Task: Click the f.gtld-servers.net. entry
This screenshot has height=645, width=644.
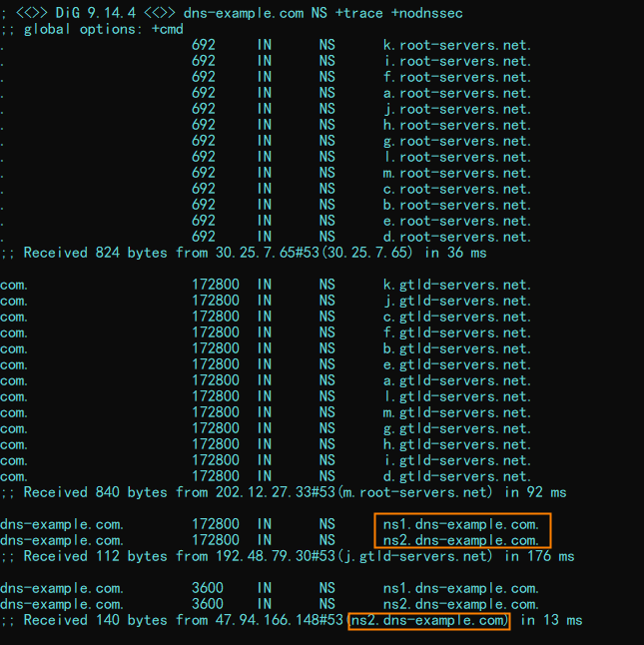Action: [x=457, y=332]
